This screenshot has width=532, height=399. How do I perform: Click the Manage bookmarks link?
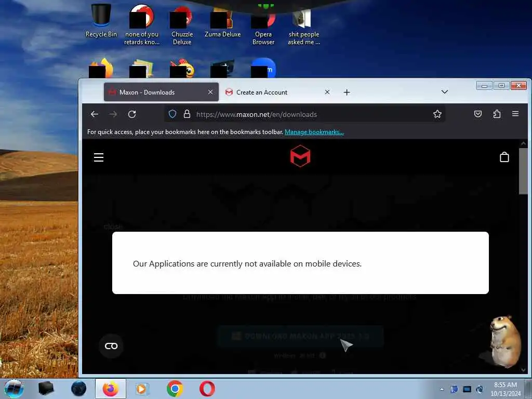tap(314, 132)
